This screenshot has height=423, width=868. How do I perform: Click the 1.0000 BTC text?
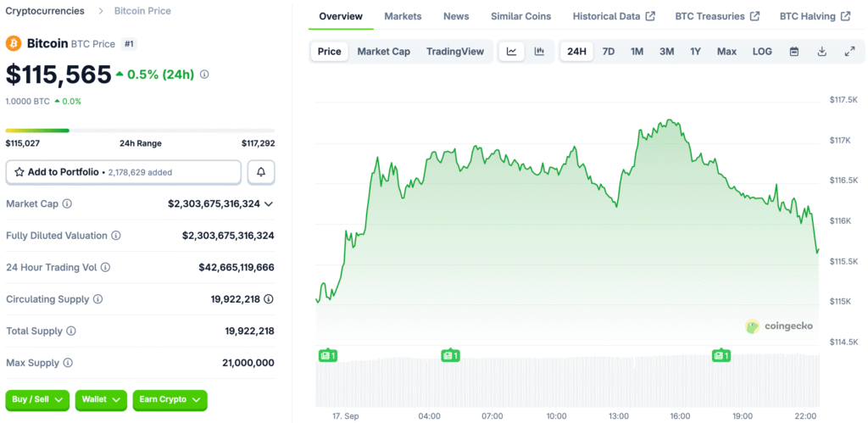click(x=28, y=102)
